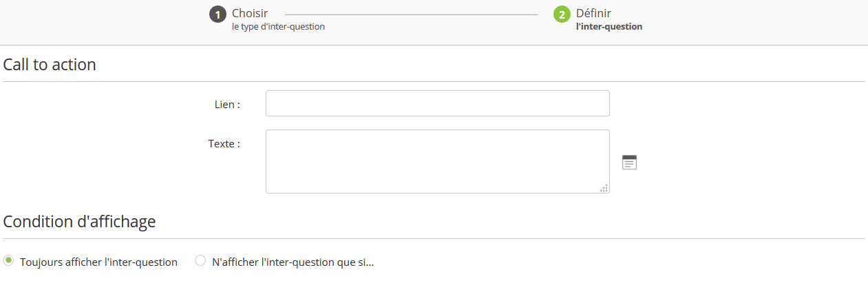
Task: Focus the Lien input field
Action: (437, 103)
